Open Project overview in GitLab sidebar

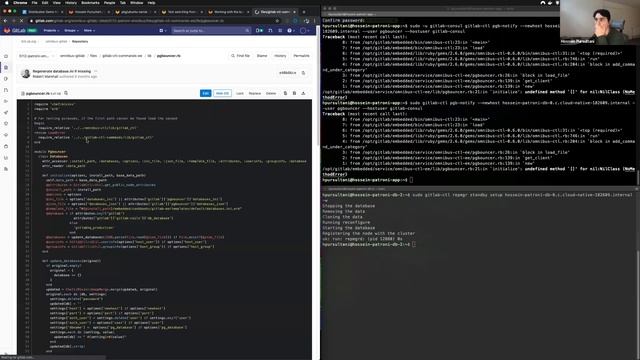[6, 56]
